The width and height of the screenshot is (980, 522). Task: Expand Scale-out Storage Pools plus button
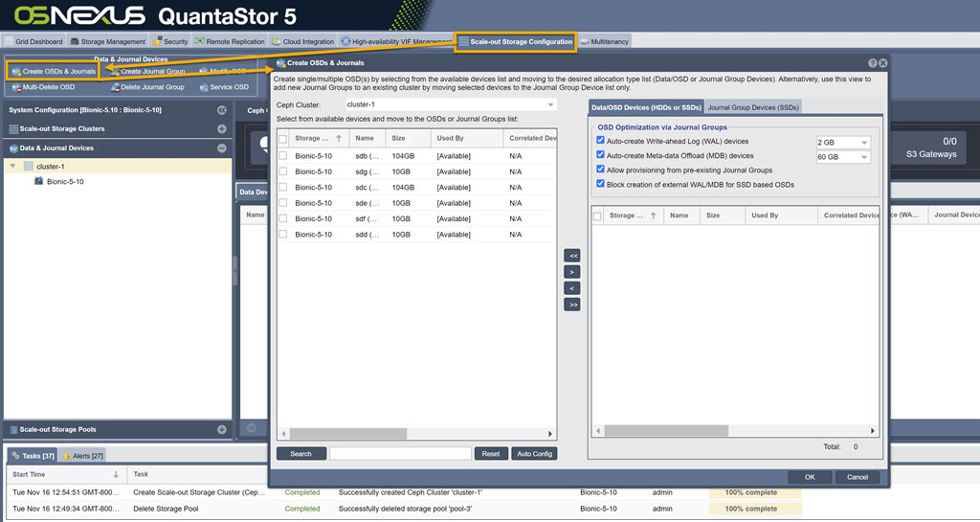point(222,429)
